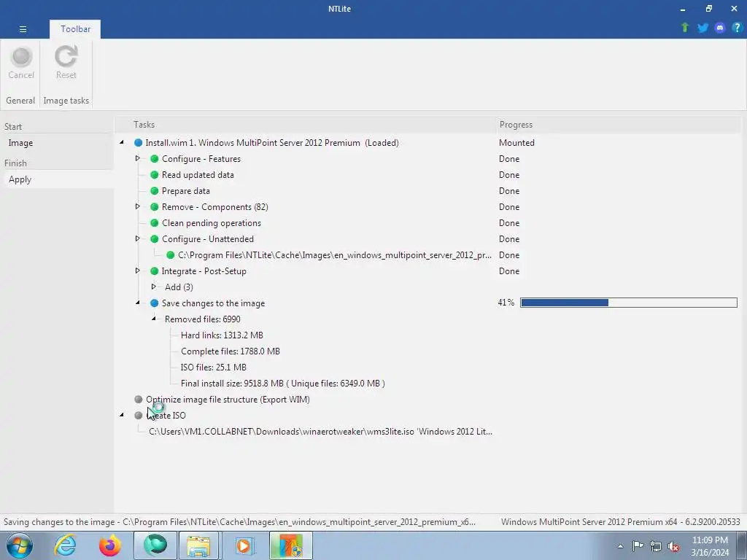Image resolution: width=747 pixels, height=560 pixels.
Task: Click the Action Center flag tray icon
Action: (x=638, y=546)
